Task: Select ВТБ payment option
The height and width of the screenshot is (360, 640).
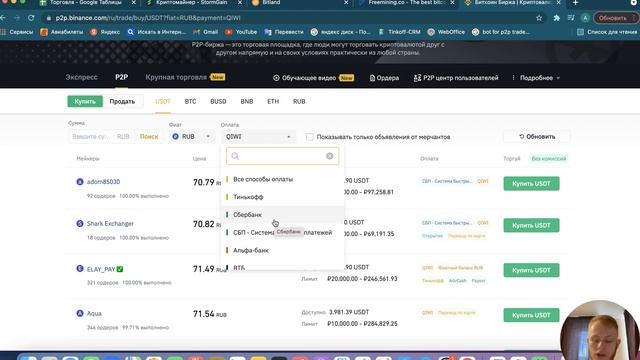Action: point(282,266)
